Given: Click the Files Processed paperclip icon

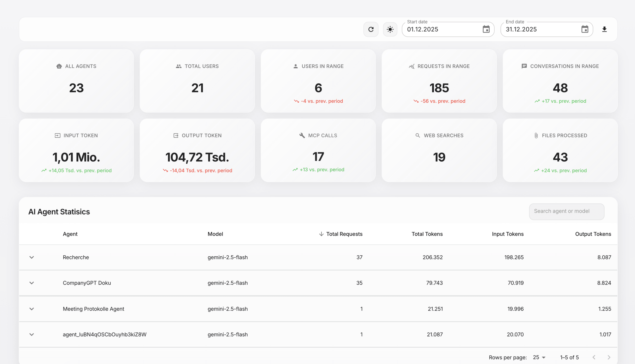Looking at the screenshot, I should point(536,135).
